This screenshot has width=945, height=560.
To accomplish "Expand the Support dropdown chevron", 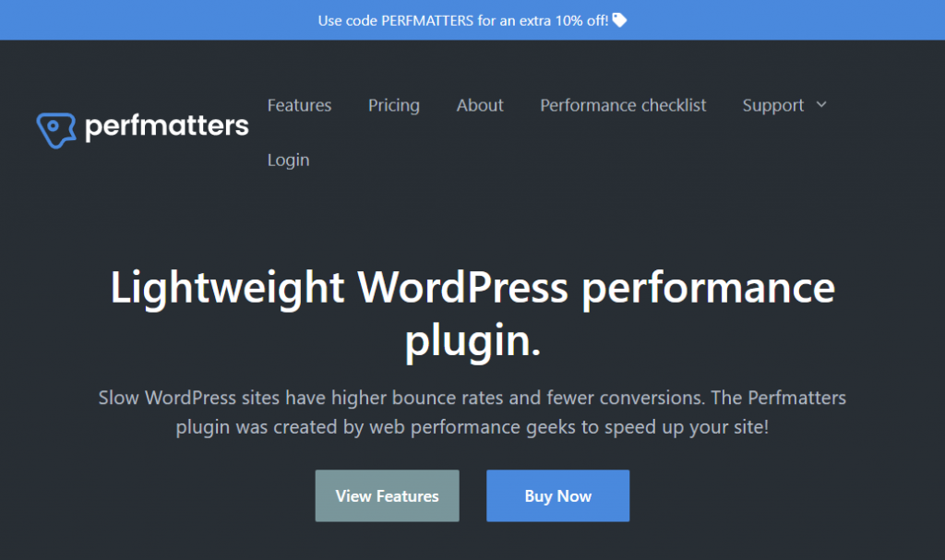I will 821,105.
